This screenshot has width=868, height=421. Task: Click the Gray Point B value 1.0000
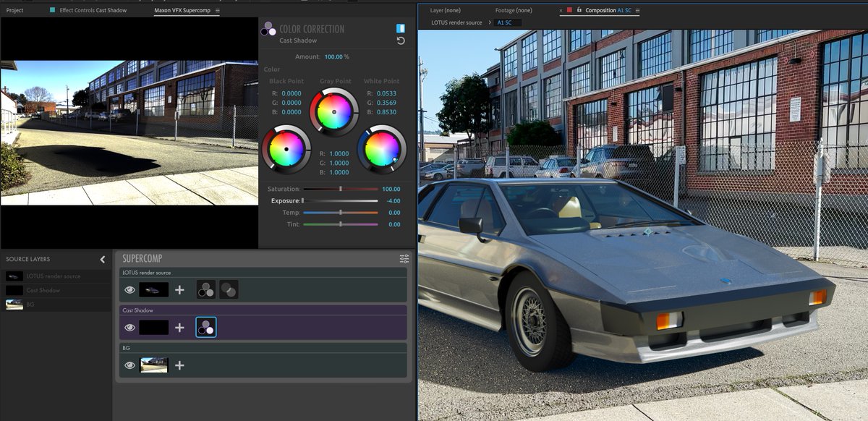pyautogui.click(x=339, y=172)
